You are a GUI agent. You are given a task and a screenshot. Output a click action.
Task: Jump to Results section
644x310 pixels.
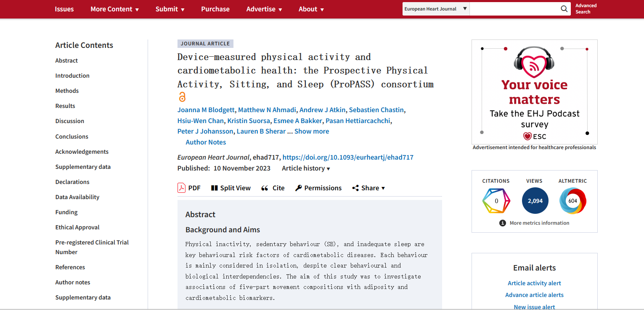(65, 106)
